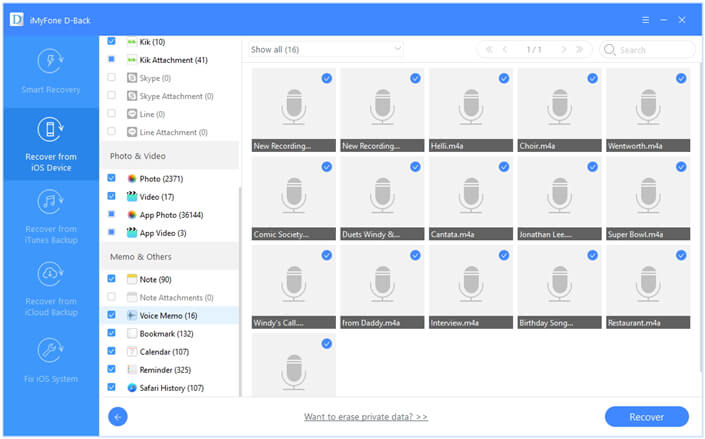Image resolution: width=705 pixels, height=439 pixels.
Task: Open Recover from iTunes Backup
Action: point(50,216)
